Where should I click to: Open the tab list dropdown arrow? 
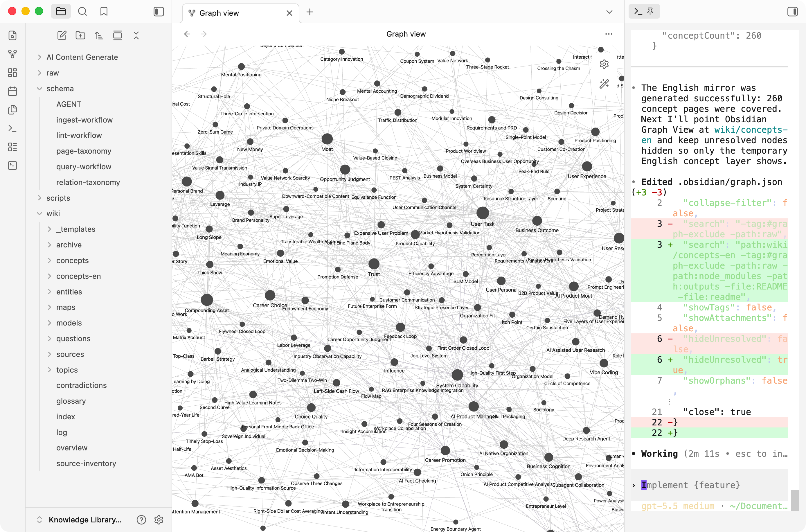pos(609,12)
